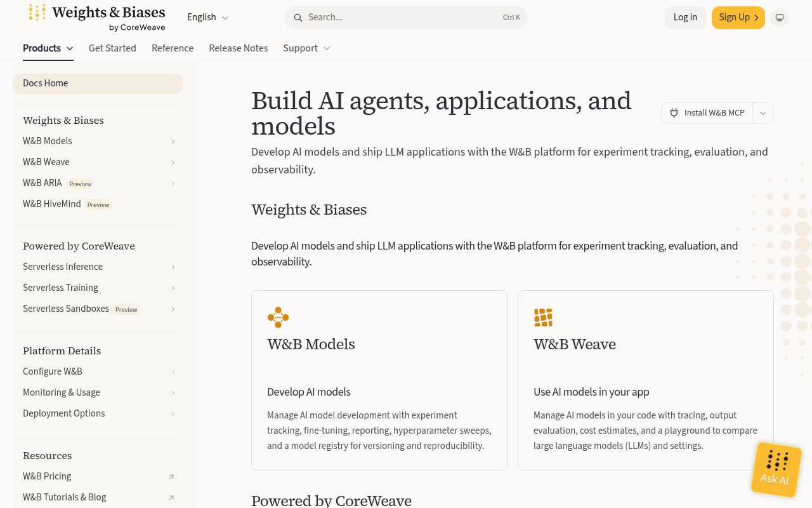Click the W&B Models card icon

pos(278,317)
